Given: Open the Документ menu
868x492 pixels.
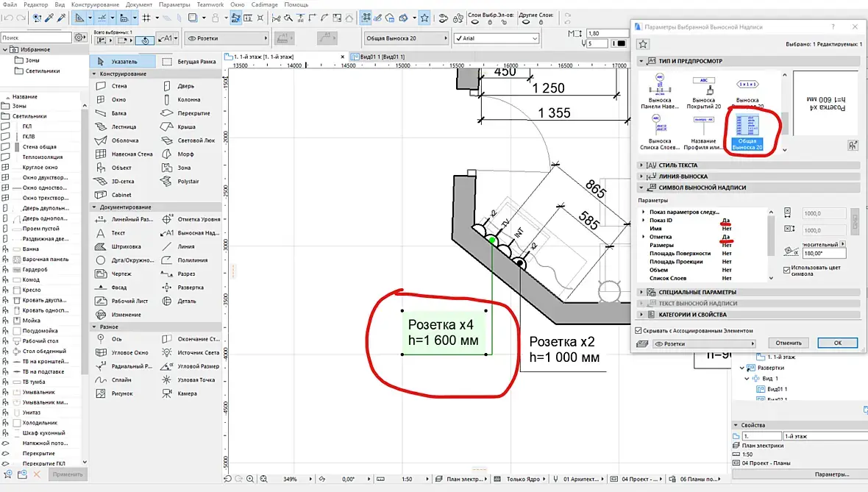Looking at the screenshot, I should point(139,4).
